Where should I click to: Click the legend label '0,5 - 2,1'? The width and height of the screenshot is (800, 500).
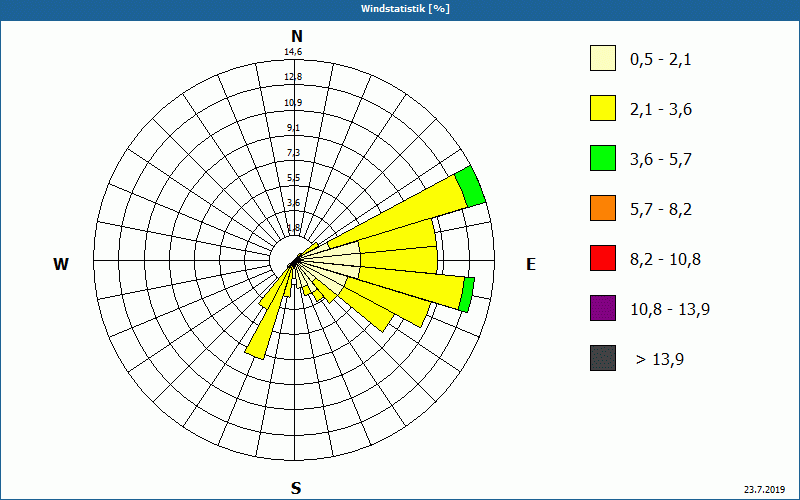[x=661, y=60]
